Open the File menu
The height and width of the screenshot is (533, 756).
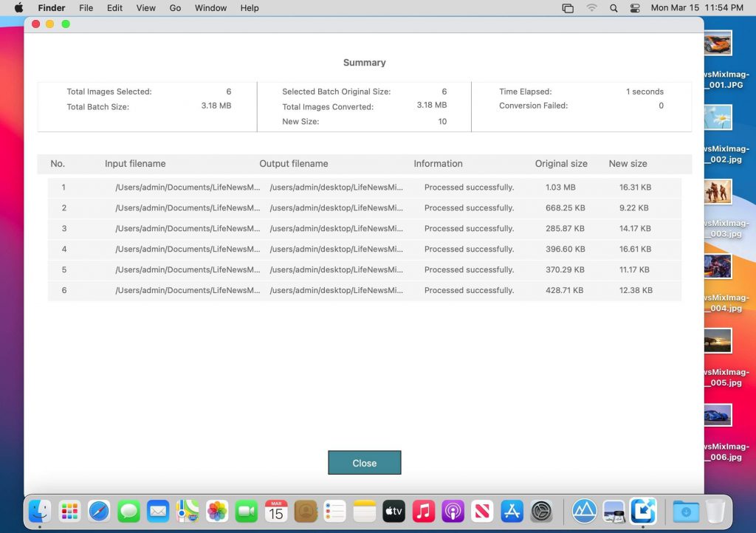click(x=86, y=8)
